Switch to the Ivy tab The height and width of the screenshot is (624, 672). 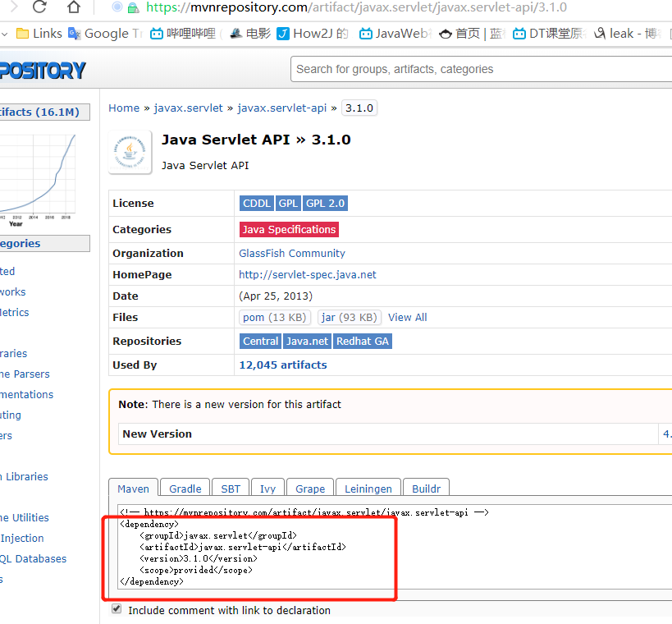pos(267,489)
